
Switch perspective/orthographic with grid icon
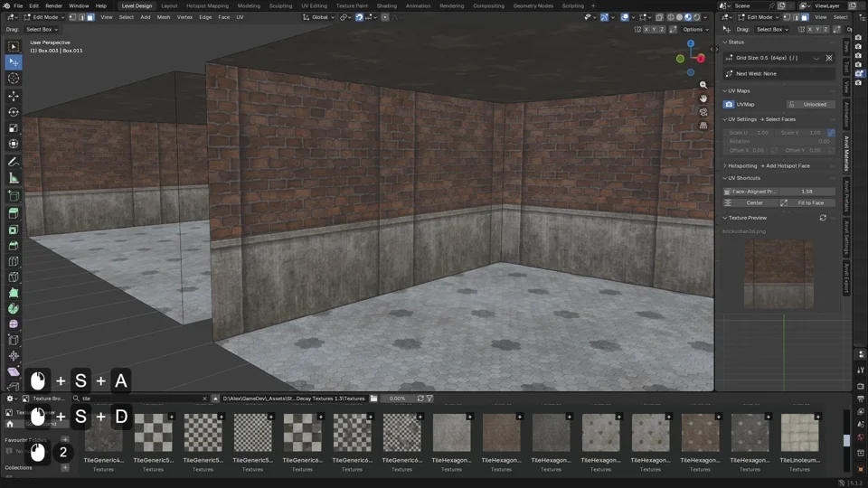point(703,126)
